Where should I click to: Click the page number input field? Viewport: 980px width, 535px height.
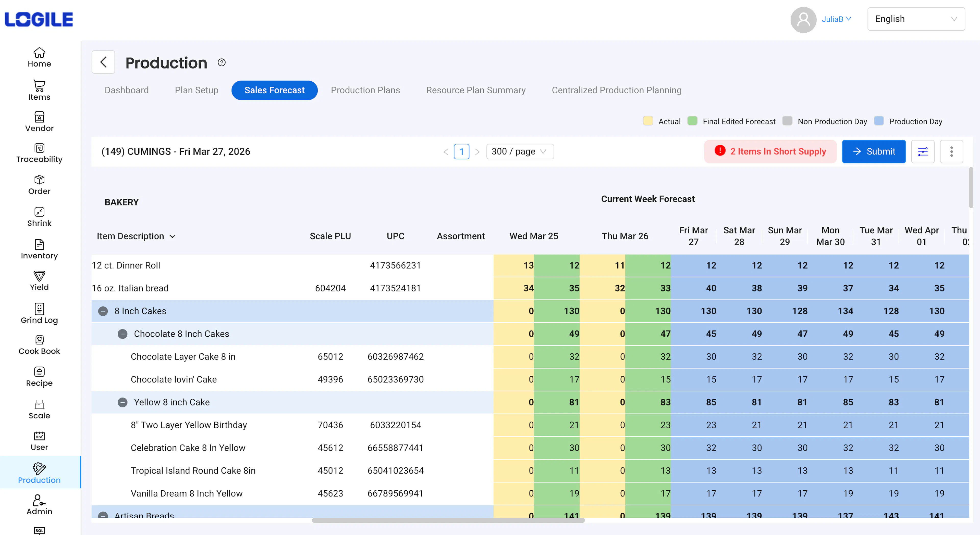pyautogui.click(x=461, y=151)
